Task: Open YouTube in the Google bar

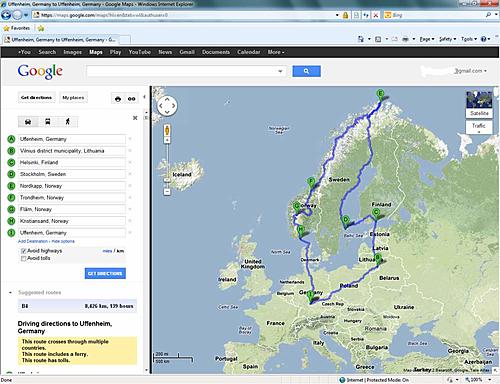Action: pyautogui.click(x=140, y=52)
